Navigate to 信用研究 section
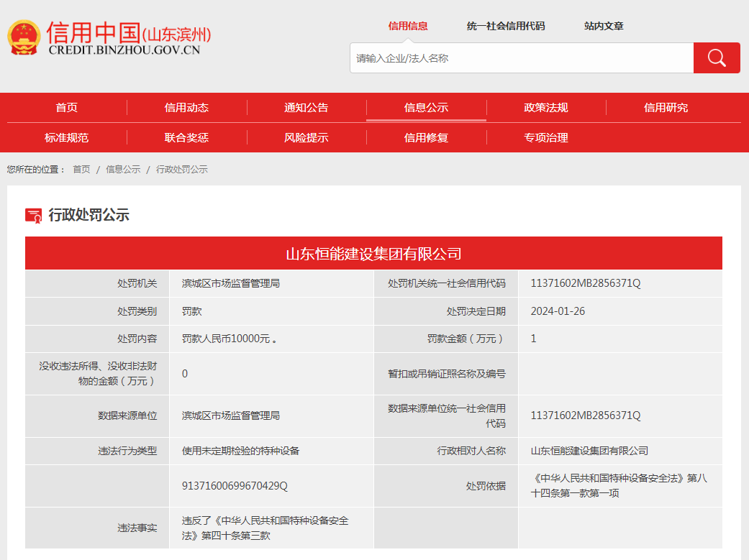The height and width of the screenshot is (560, 749). point(666,108)
